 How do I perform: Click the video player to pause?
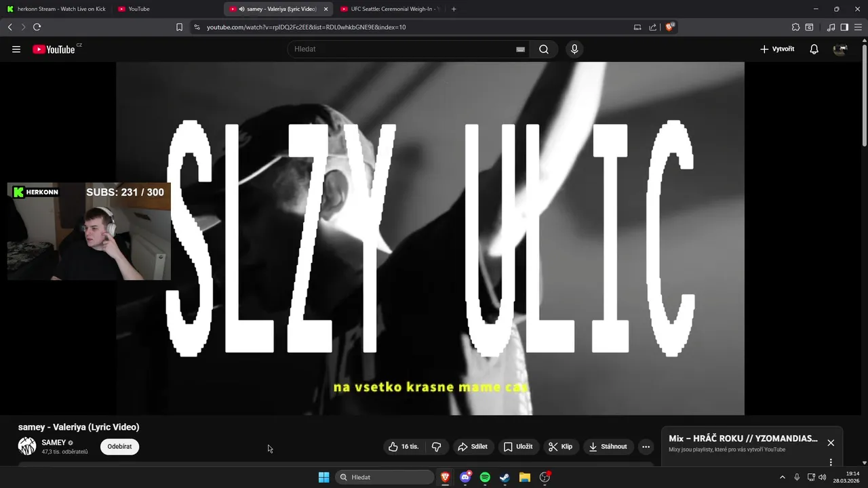[430, 238]
